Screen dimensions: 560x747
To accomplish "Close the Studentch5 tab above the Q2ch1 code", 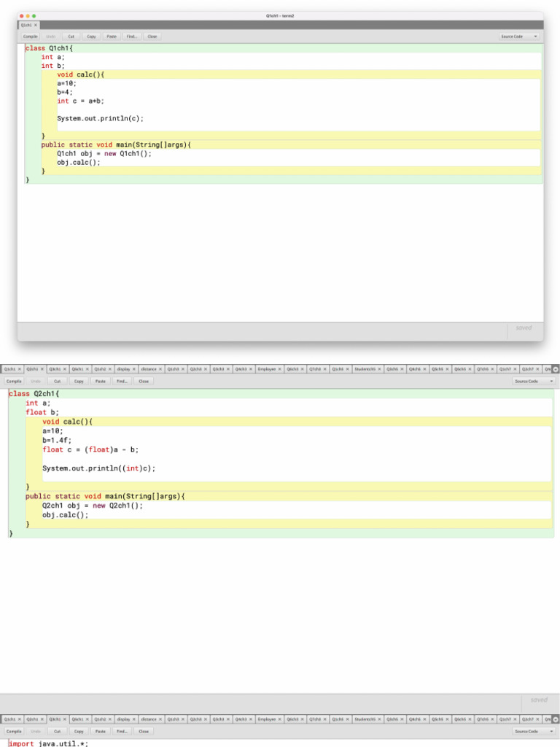I will pyautogui.click(x=379, y=369).
